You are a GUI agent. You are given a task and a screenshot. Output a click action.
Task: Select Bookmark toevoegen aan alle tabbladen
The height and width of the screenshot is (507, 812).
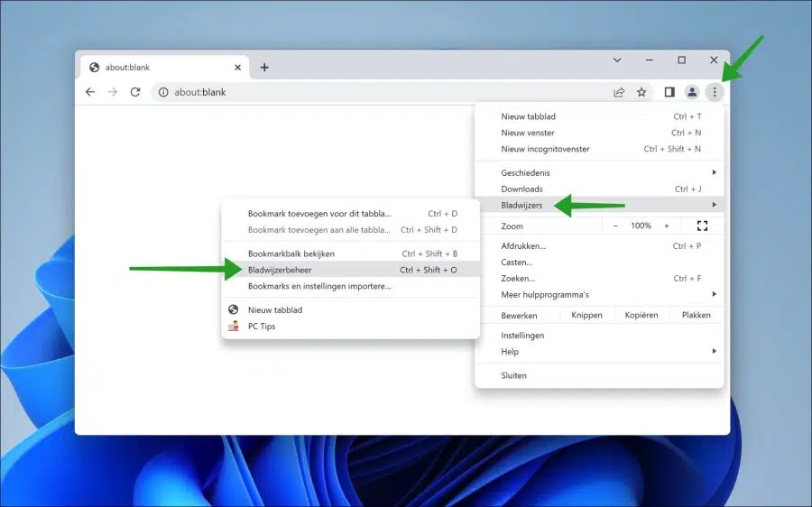click(x=350, y=229)
